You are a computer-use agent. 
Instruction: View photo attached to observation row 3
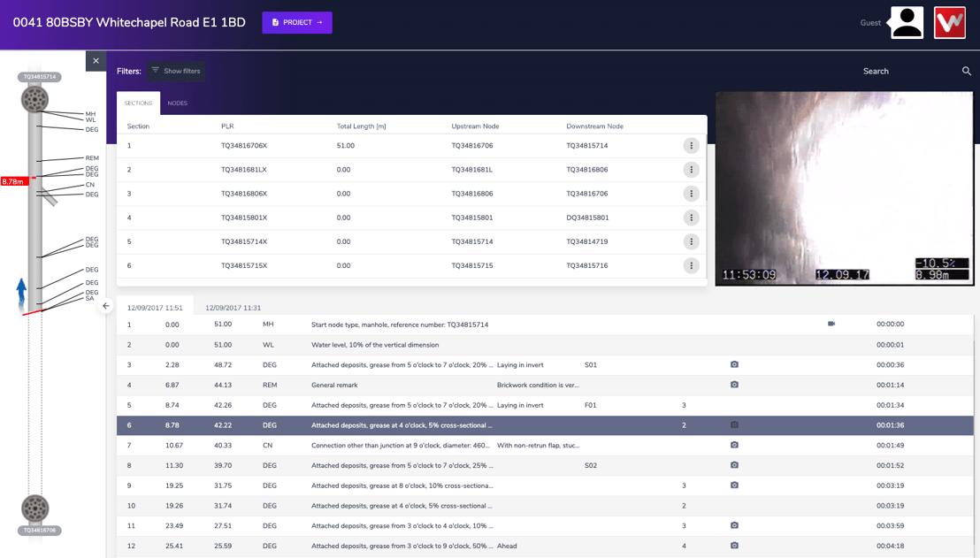click(x=733, y=364)
